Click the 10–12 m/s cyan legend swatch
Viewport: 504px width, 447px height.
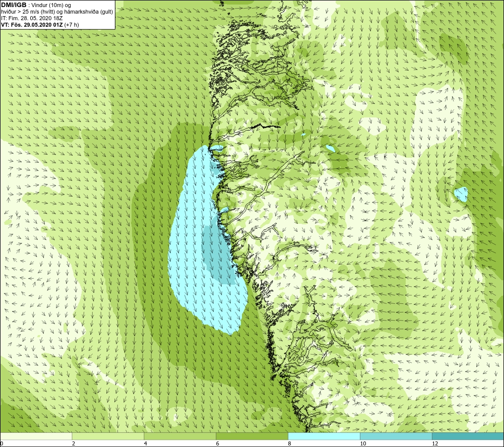(396, 436)
